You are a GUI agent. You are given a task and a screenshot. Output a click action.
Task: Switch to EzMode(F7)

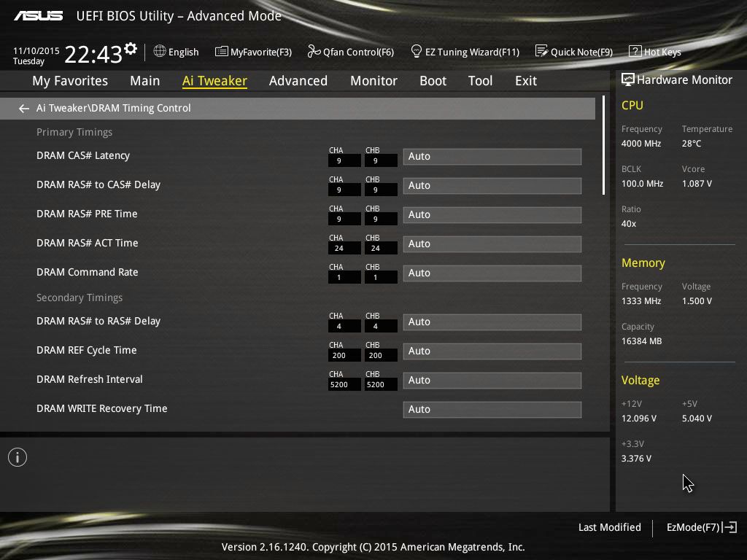click(702, 527)
